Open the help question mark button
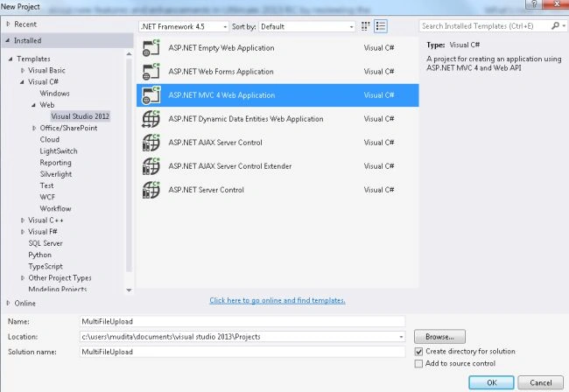The height and width of the screenshot is (392, 569). 534,4
